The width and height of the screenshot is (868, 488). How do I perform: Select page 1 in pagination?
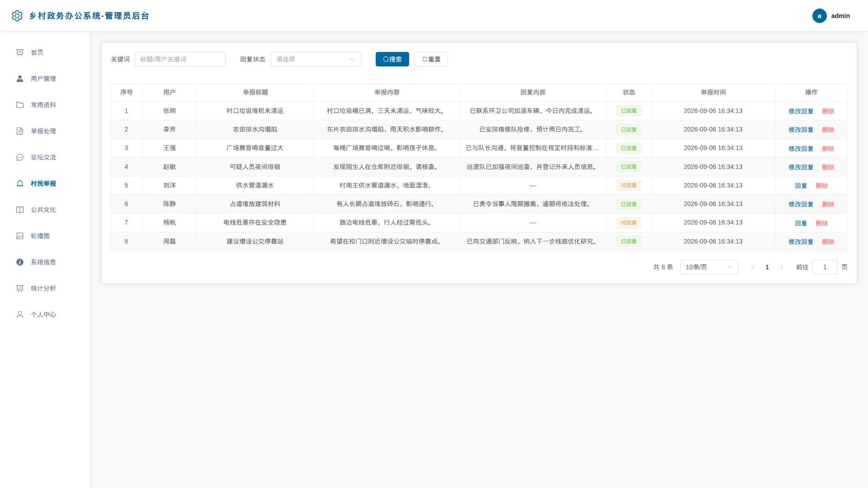(767, 267)
